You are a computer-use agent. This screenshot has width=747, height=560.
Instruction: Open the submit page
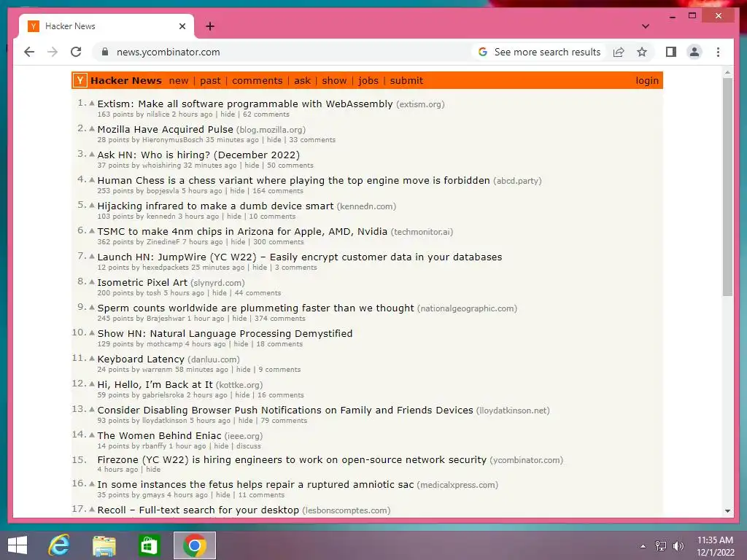click(406, 80)
